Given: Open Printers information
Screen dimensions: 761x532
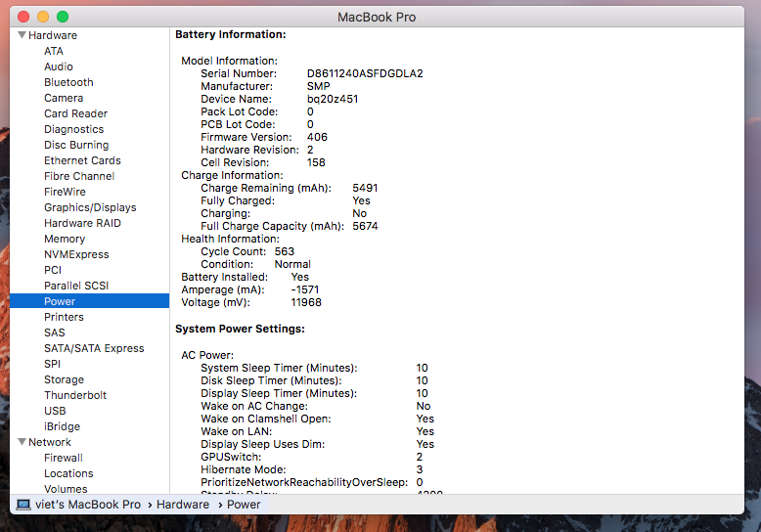Looking at the screenshot, I should tap(64, 317).
